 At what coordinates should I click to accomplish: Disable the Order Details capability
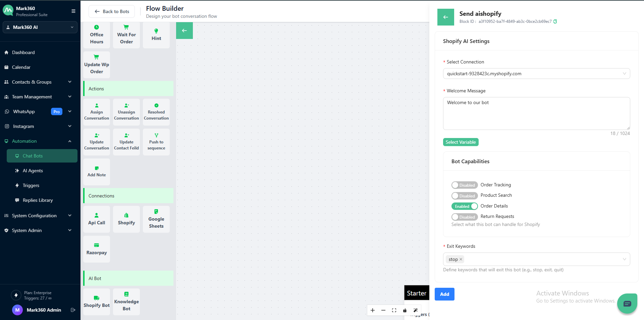(464, 206)
